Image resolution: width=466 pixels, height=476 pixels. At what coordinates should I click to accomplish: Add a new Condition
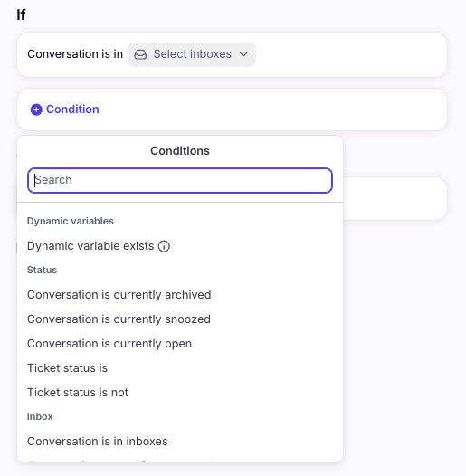pos(65,109)
